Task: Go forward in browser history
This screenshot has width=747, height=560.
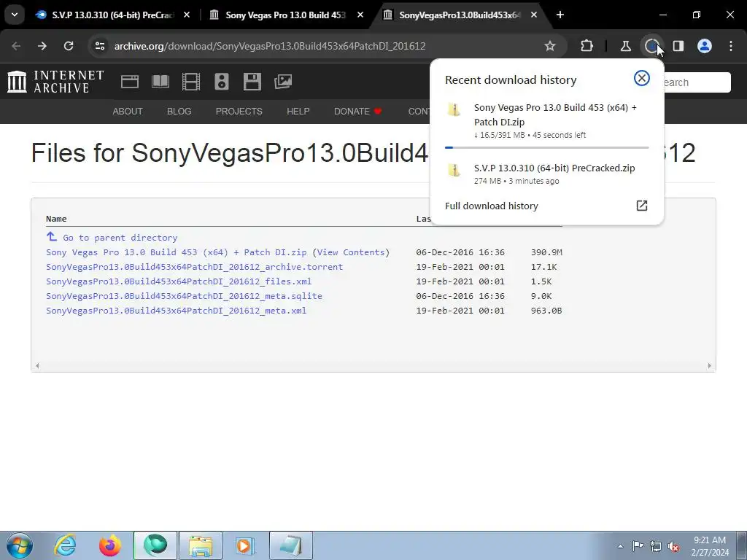Action: coord(42,46)
